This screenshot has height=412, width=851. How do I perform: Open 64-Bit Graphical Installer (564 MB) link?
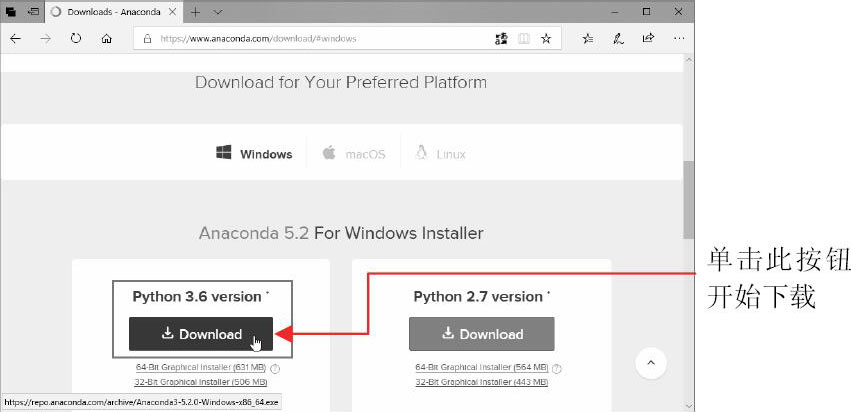pos(481,367)
